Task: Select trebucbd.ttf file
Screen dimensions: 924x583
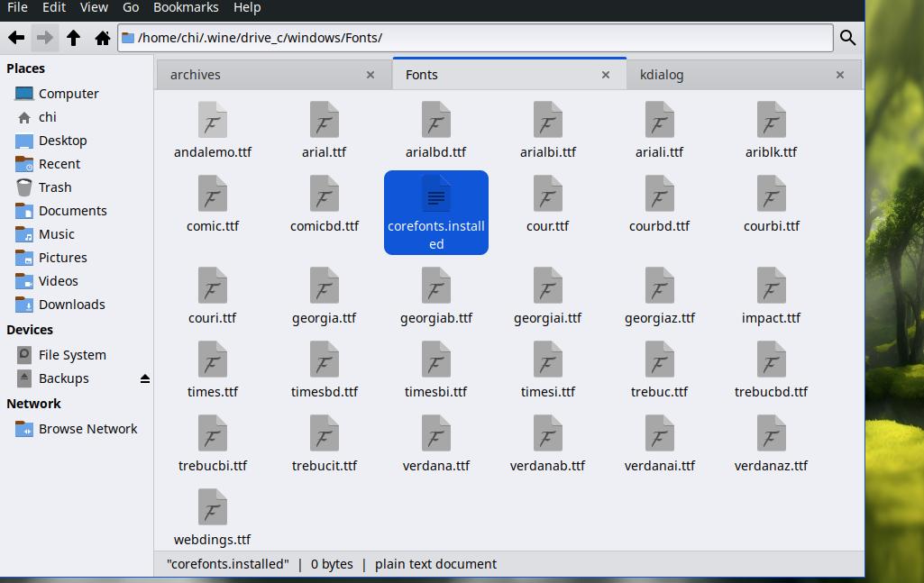Action: 771,370
